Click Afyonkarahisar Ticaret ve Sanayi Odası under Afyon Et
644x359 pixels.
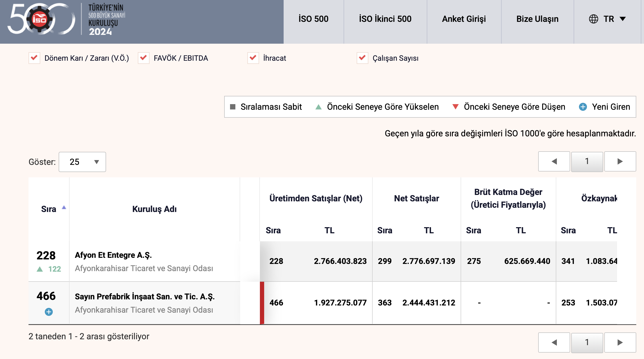coord(144,268)
